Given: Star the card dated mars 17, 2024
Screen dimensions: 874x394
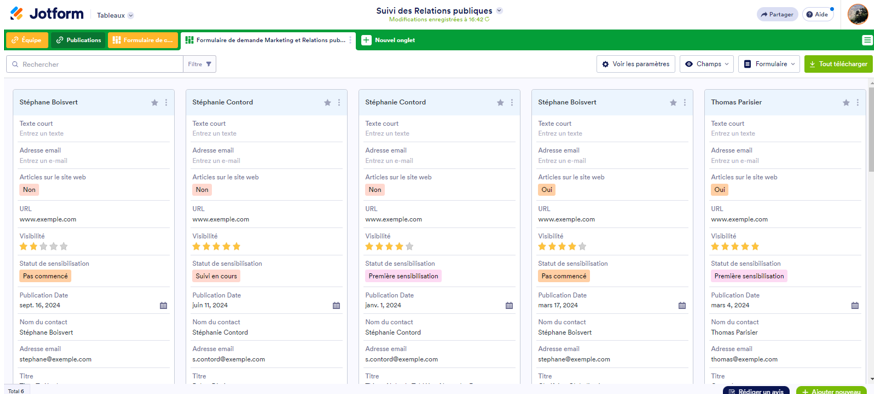Looking at the screenshot, I should click(x=673, y=103).
